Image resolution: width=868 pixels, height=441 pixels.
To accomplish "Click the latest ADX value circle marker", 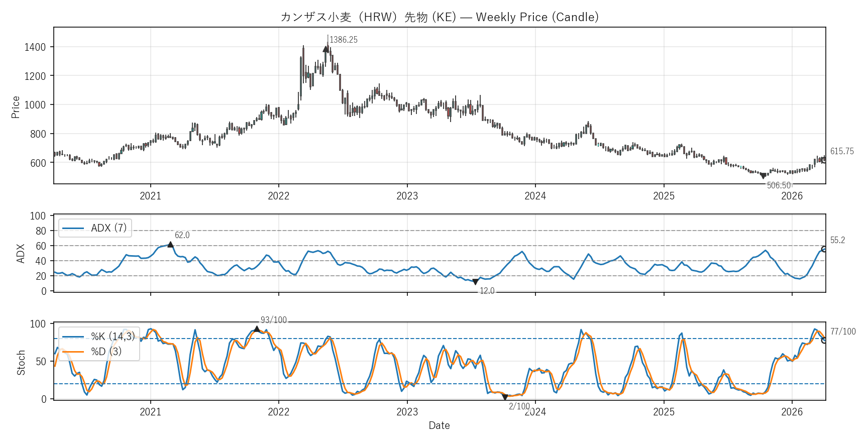I will 824,249.
